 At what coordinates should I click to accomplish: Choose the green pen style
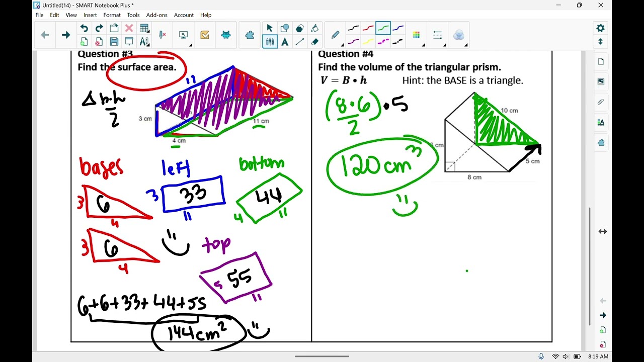[x=383, y=28]
